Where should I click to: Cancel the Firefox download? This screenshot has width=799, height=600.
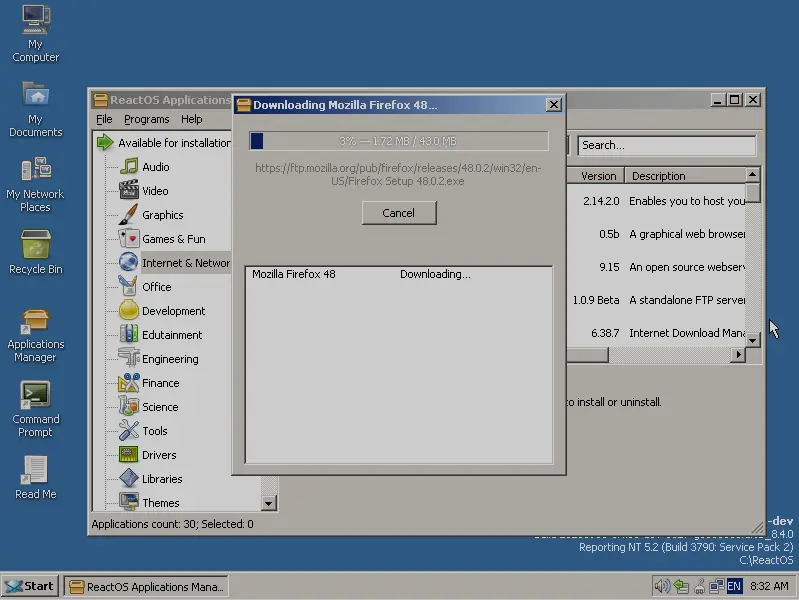(x=399, y=213)
